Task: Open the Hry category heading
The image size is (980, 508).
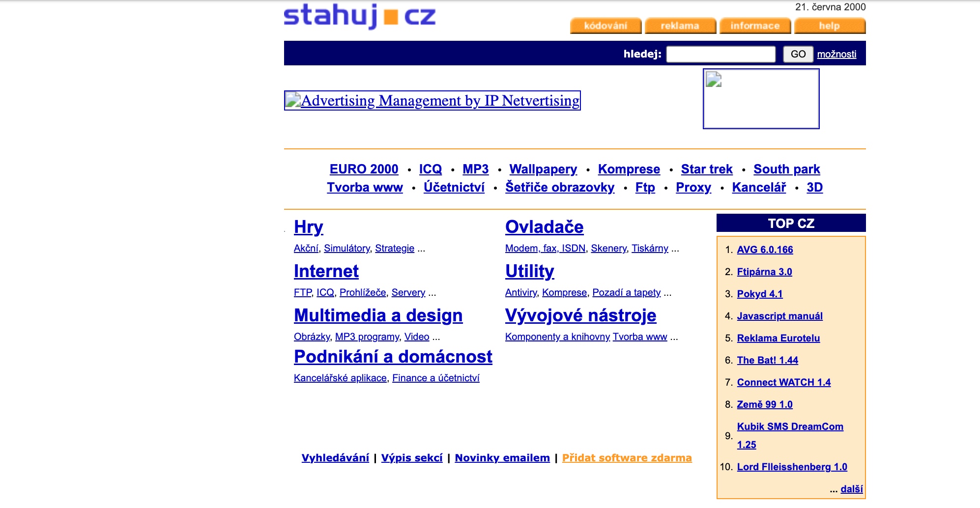Action: (309, 227)
